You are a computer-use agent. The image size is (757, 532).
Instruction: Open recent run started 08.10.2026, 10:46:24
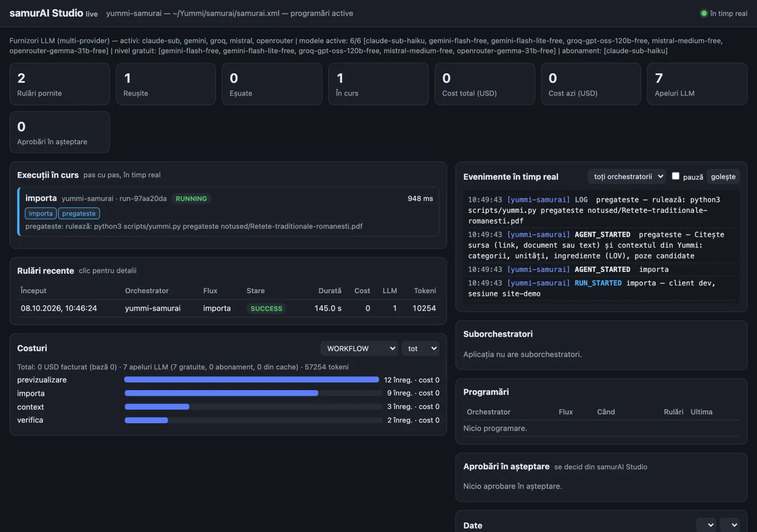[228, 308]
